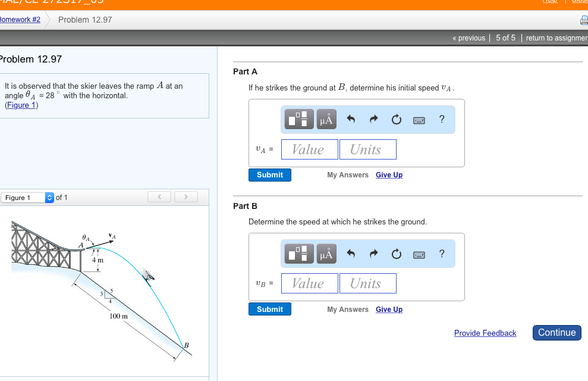This screenshot has width=588, height=381.
Task: Go to next figure arrow
Action: [186, 196]
